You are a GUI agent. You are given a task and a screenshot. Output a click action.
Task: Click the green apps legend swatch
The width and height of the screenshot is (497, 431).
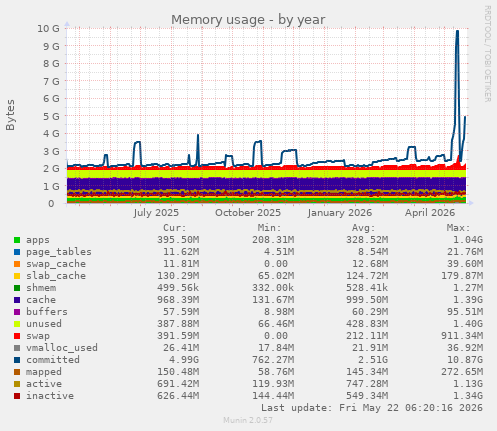point(17,240)
